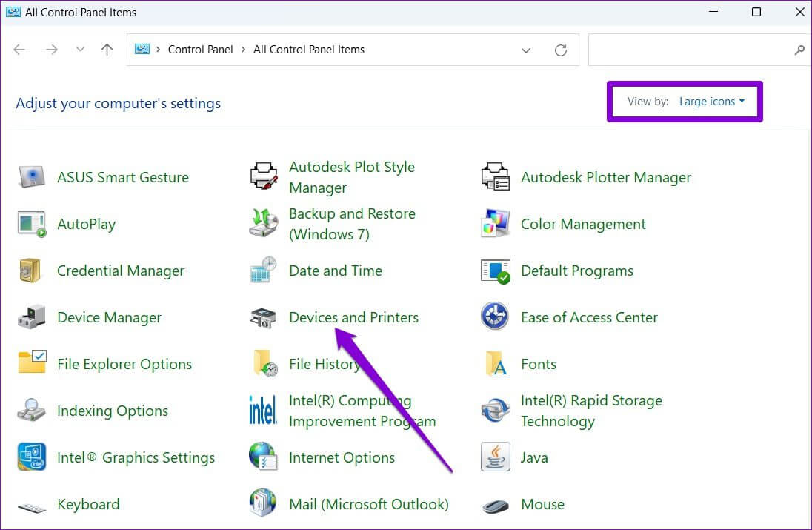Open the recent locations dropdown arrow
Viewport: 812px width, 530px height.
click(80, 49)
